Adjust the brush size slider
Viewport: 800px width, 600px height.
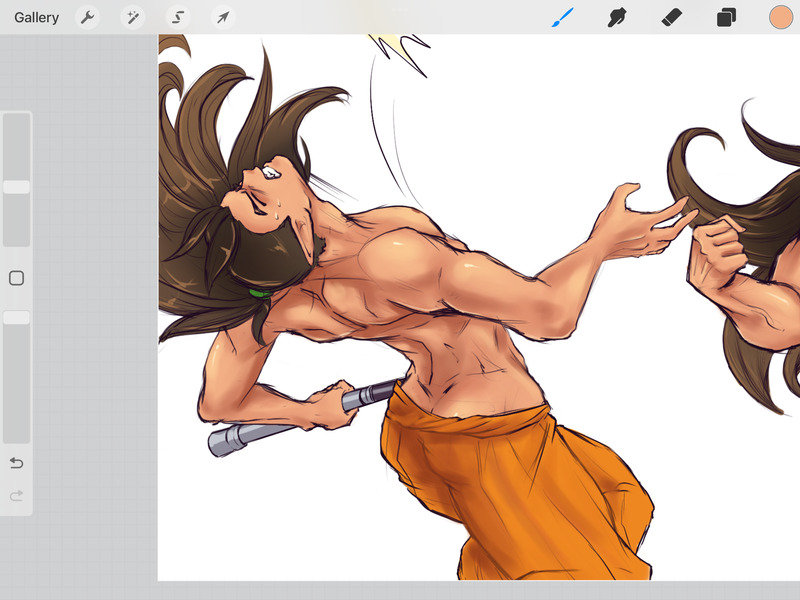point(17,180)
